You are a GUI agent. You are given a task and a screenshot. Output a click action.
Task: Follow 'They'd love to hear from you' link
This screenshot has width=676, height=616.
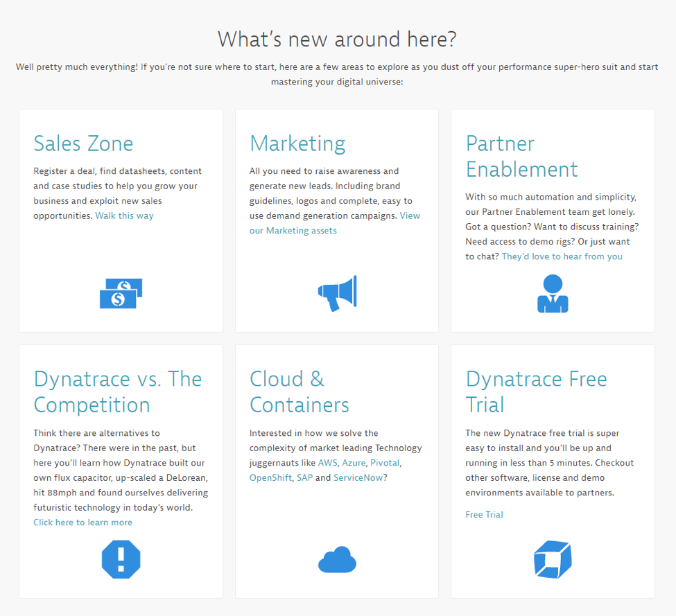pyautogui.click(x=562, y=257)
